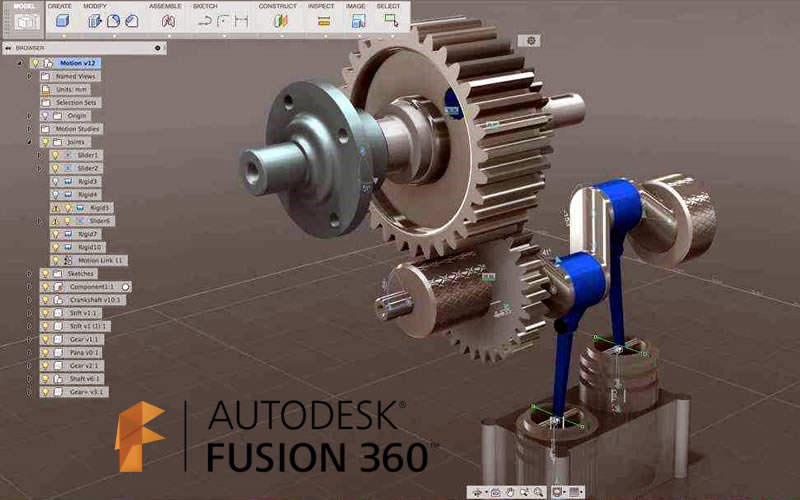Open the MODIFY menu
The width and height of the screenshot is (800, 500).
(x=95, y=6)
